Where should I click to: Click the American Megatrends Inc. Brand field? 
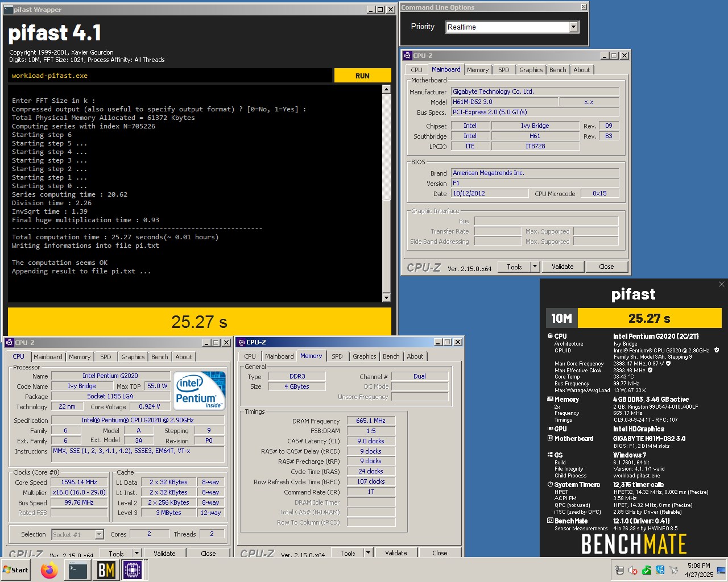coord(535,173)
